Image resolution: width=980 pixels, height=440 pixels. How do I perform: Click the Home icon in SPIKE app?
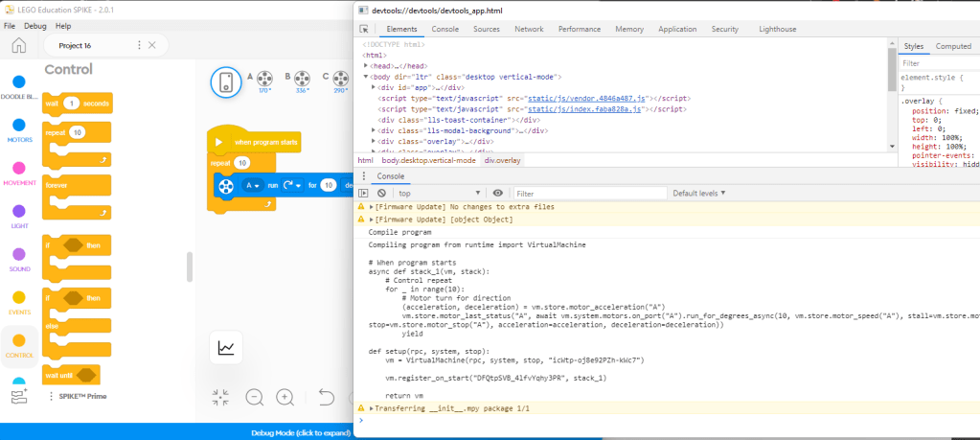[x=18, y=45]
